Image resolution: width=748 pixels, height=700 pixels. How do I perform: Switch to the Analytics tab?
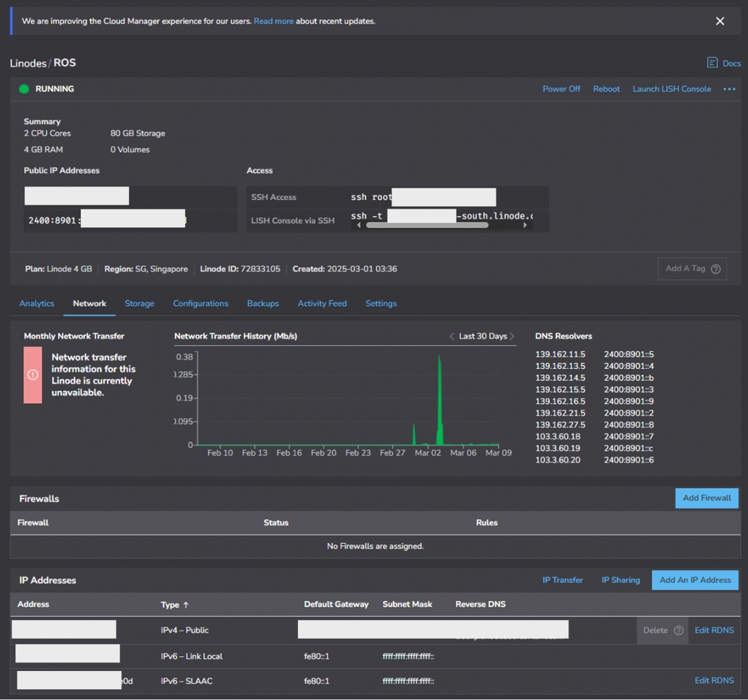[37, 303]
